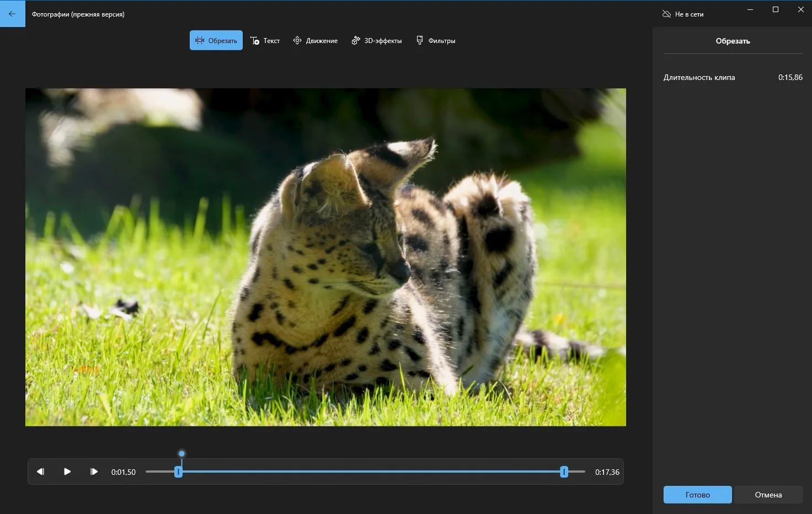Click the round playhead seek marker
Viewport: 812px width, 514px height.
coord(181,453)
